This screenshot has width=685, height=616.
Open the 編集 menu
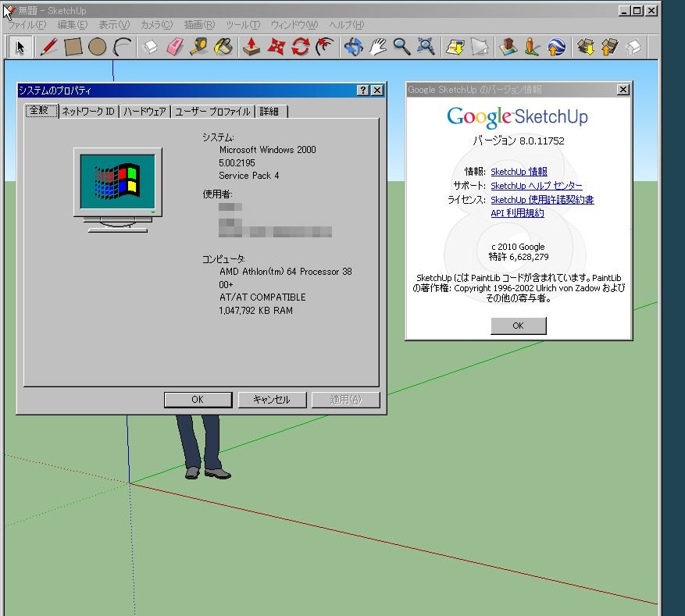(73, 25)
